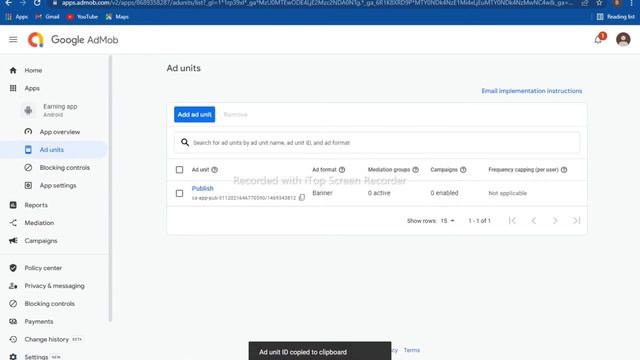Screen dimensions: 640x360
Task: Open the notifications bell
Action: pos(598,39)
